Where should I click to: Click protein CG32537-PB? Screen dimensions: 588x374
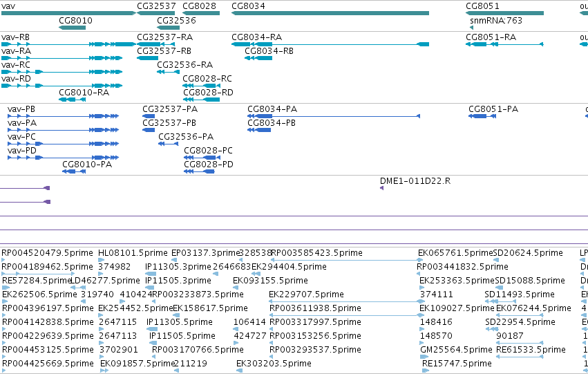click(x=149, y=130)
